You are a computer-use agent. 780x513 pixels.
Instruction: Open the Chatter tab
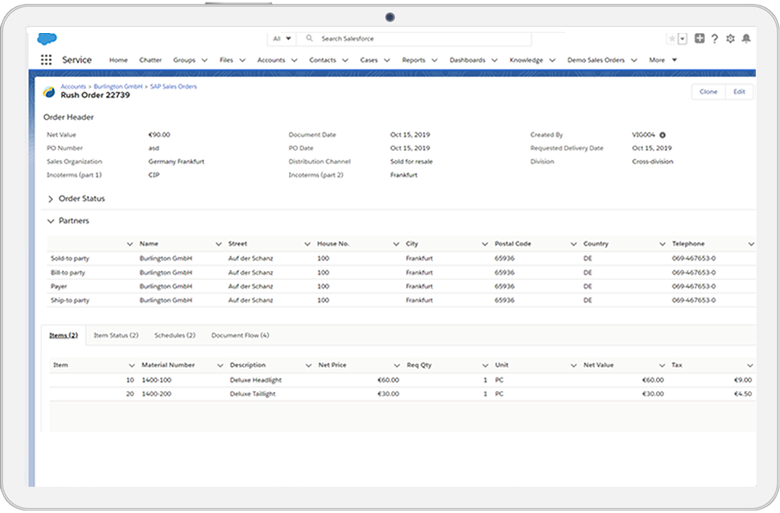point(150,60)
